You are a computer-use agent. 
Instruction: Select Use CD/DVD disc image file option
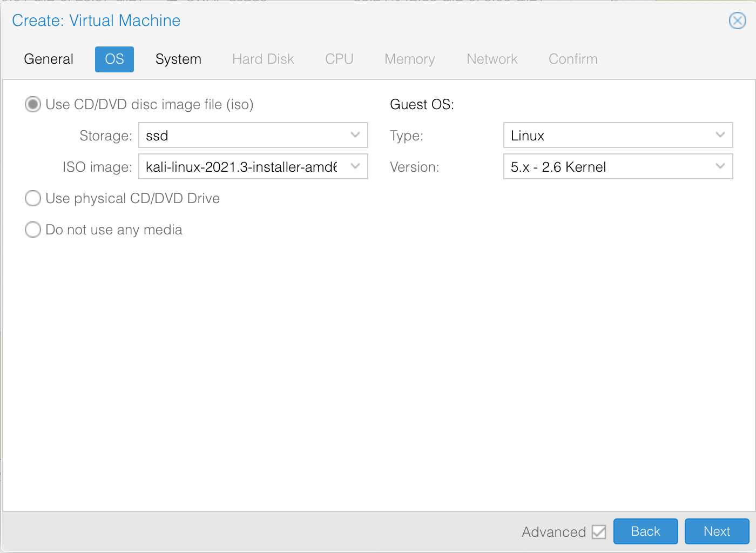pyautogui.click(x=33, y=104)
